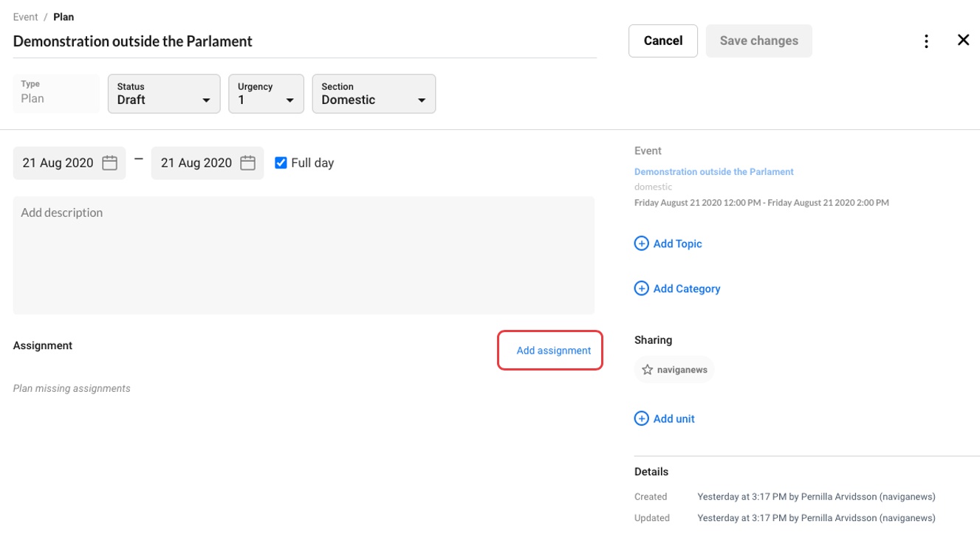This screenshot has width=980, height=541.
Task: Open the calendar icon for the end date
Action: (248, 162)
